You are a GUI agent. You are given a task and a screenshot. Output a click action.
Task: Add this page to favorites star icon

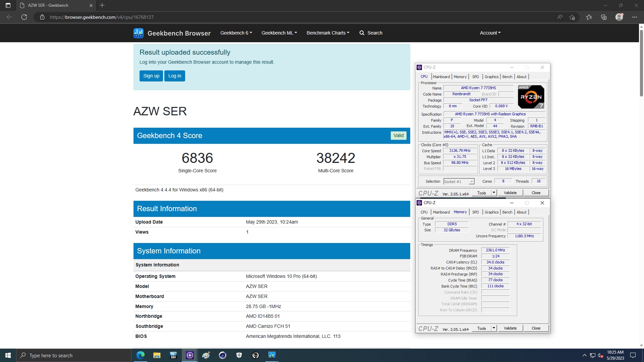pyautogui.click(x=572, y=17)
